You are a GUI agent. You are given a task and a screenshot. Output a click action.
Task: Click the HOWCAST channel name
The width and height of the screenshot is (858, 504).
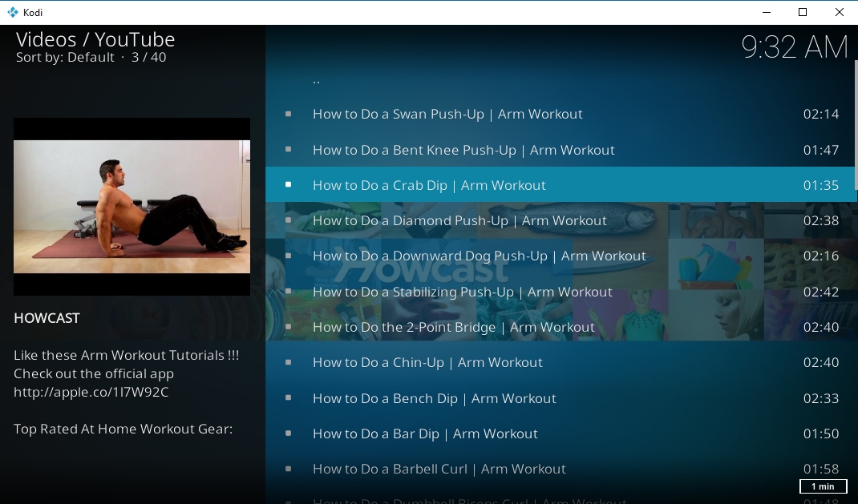tap(47, 318)
